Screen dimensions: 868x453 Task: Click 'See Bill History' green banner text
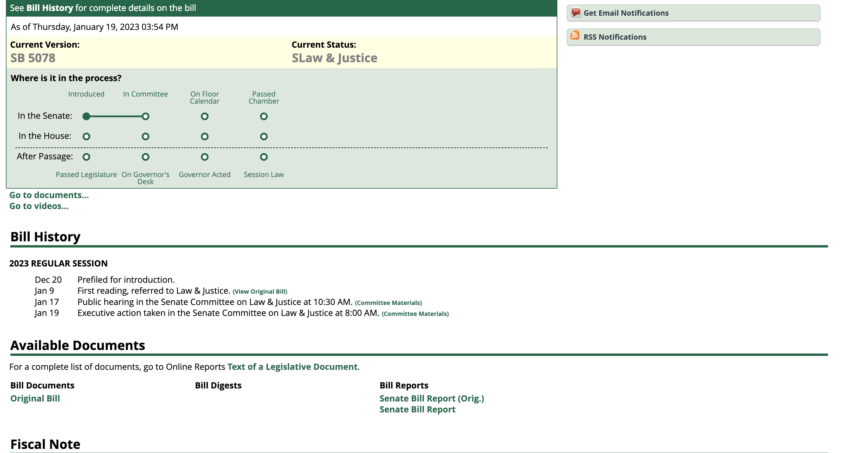pos(103,8)
